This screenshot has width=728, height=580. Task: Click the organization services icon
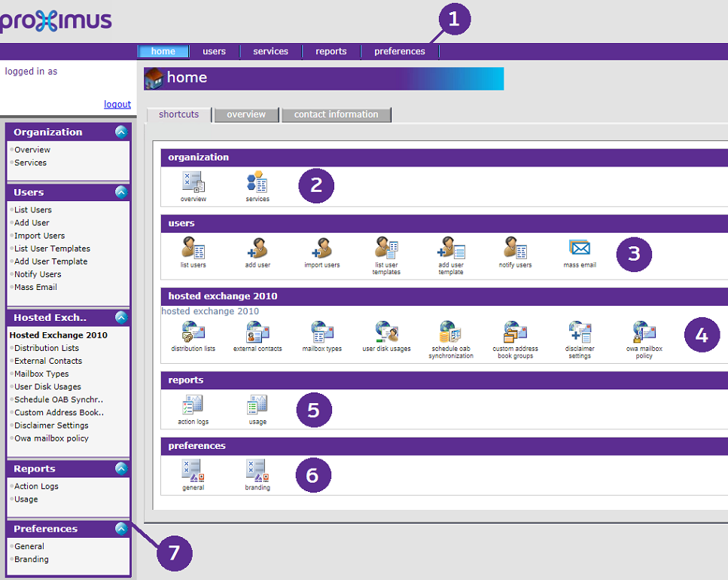(257, 182)
